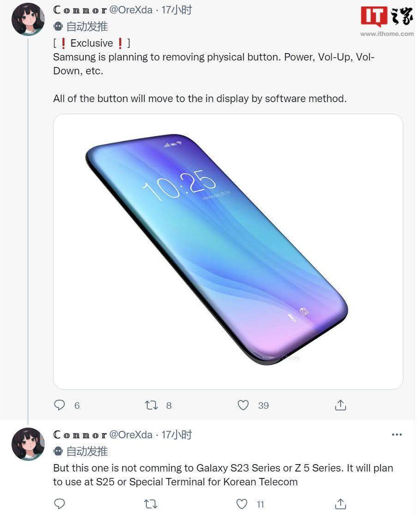This screenshot has width=420, height=514.
Task: Open the second tweet's author avatar
Action: 28,444
